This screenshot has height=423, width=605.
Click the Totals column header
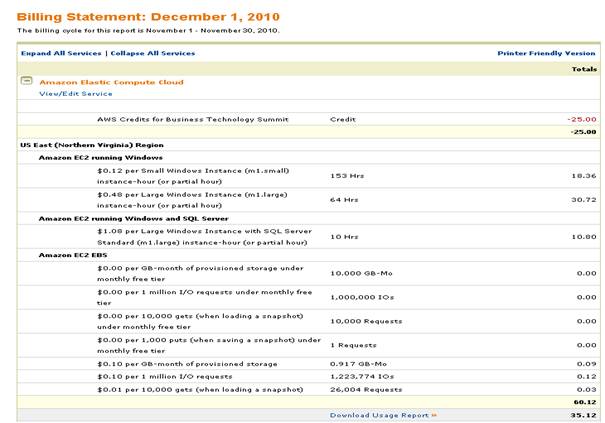pyautogui.click(x=584, y=69)
